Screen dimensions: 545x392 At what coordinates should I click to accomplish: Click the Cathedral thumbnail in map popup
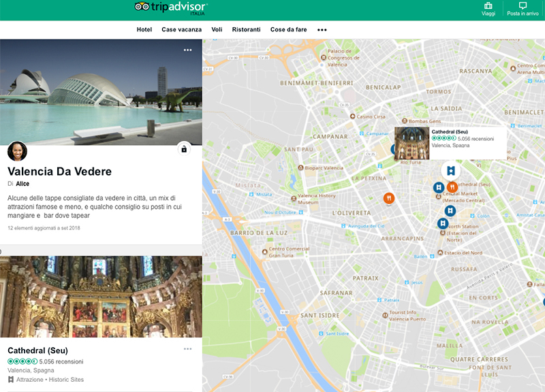click(x=411, y=143)
